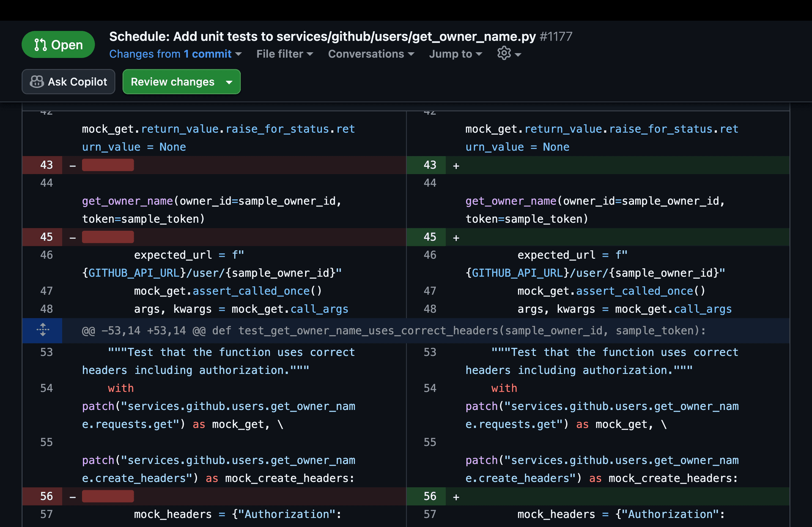Viewport: 812px width, 527px height.
Task: Click the pull request title text
Action: click(x=323, y=36)
